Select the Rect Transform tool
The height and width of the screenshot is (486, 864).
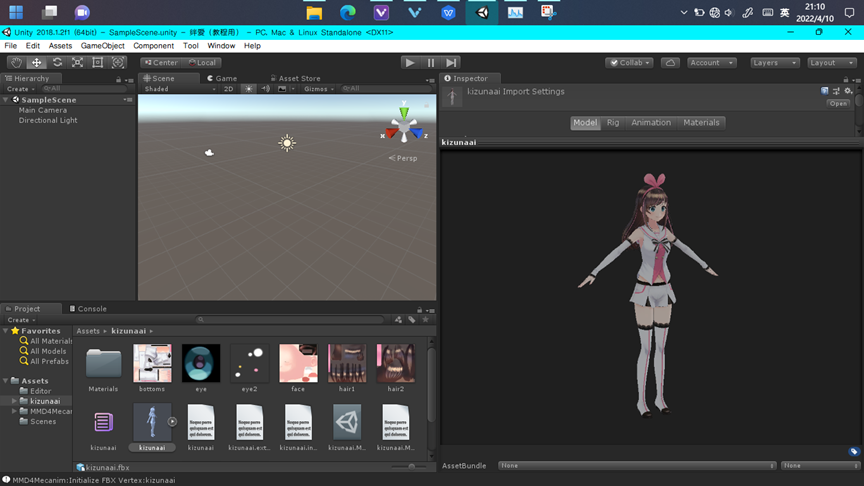pyautogui.click(x=97, y=62)
